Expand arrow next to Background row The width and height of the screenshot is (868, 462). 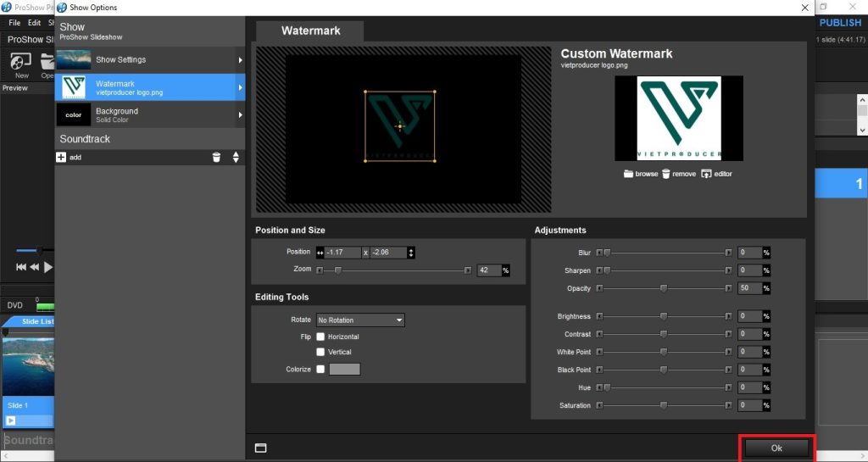[x=240, y=115]
